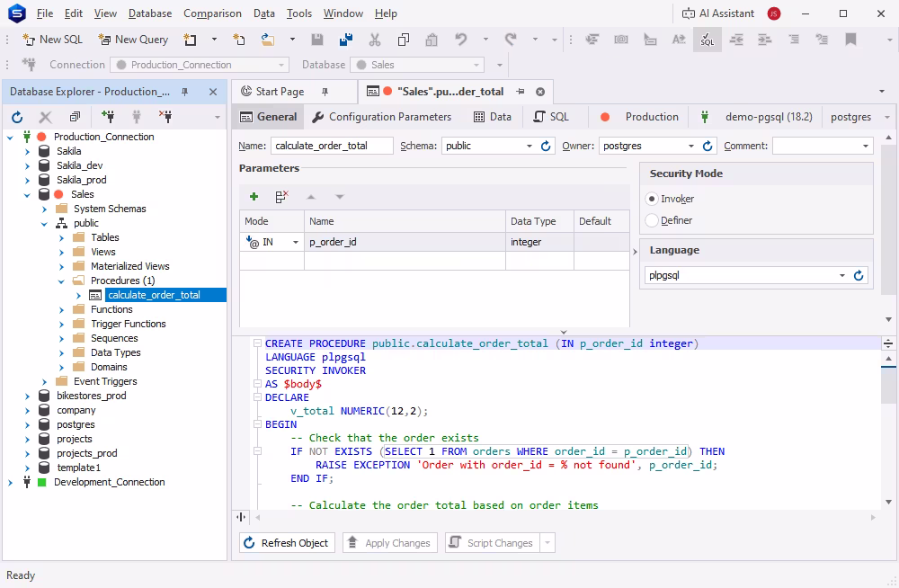The width and height of the screenshot is (899, 588).
Task: Expand the Tables folder node
Action: click(61, 237)
